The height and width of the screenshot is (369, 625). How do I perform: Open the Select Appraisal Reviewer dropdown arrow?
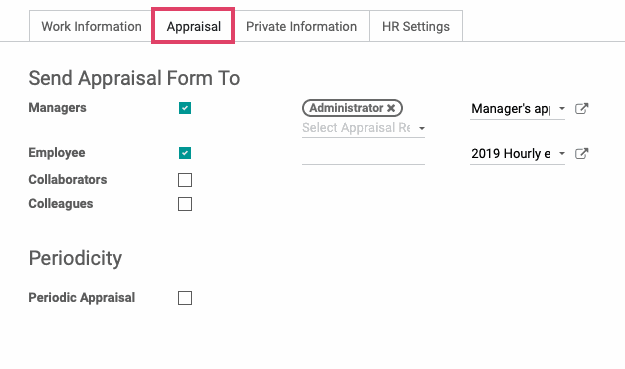point(422,128)
